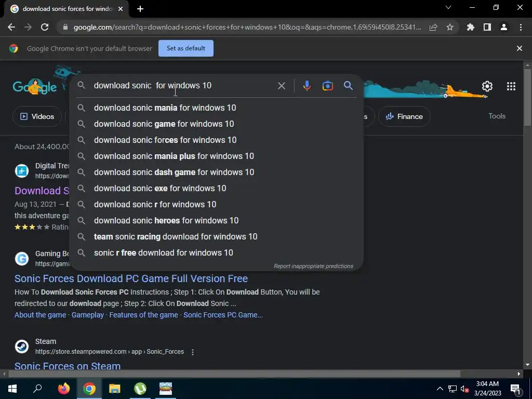Choose suggestion sonic exe for windows 10
The image size is (532, 399).
[x=216, y=188]
